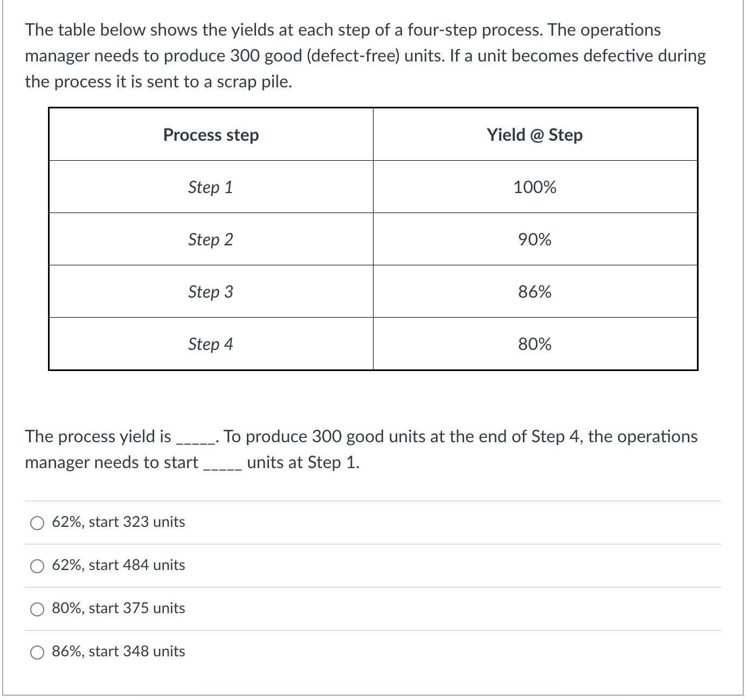Click the text "The process yield is"
The width and height of the screenshot is (746, 700).
coord(97,436)
